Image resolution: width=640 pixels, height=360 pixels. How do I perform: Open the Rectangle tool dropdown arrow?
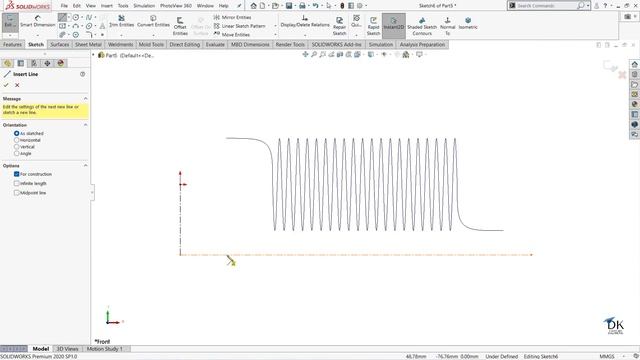69,26
